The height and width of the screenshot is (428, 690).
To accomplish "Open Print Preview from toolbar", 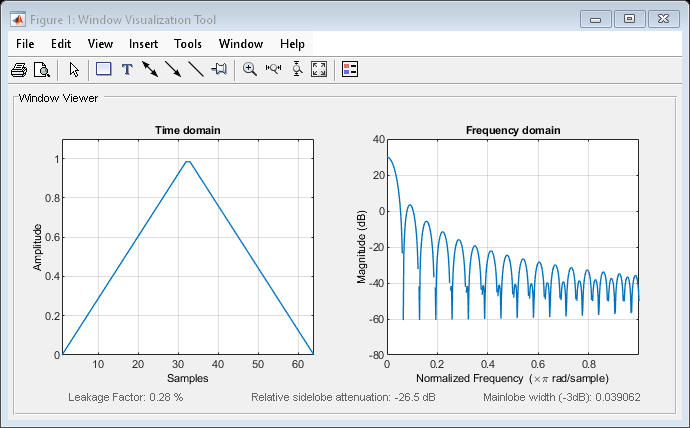I will pos(42,70).
